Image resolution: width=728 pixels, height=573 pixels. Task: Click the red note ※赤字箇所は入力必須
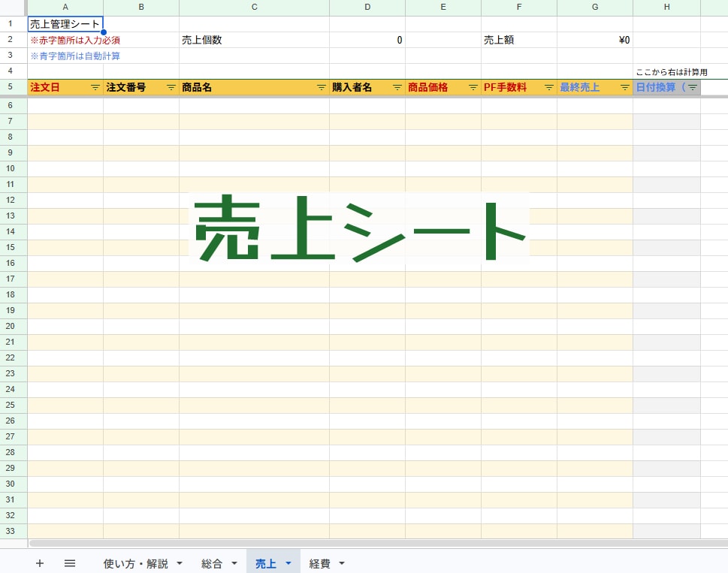pos(75,41)
